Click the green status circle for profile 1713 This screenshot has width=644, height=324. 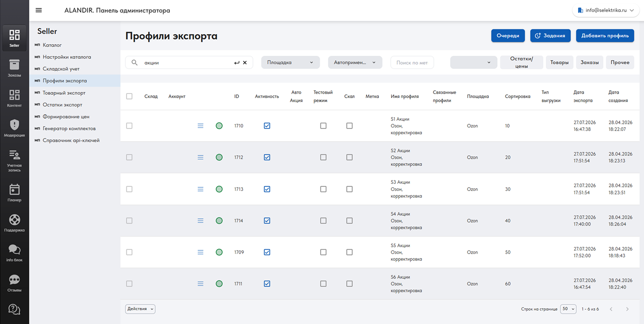pyautogui.click(x=219, y=189)
